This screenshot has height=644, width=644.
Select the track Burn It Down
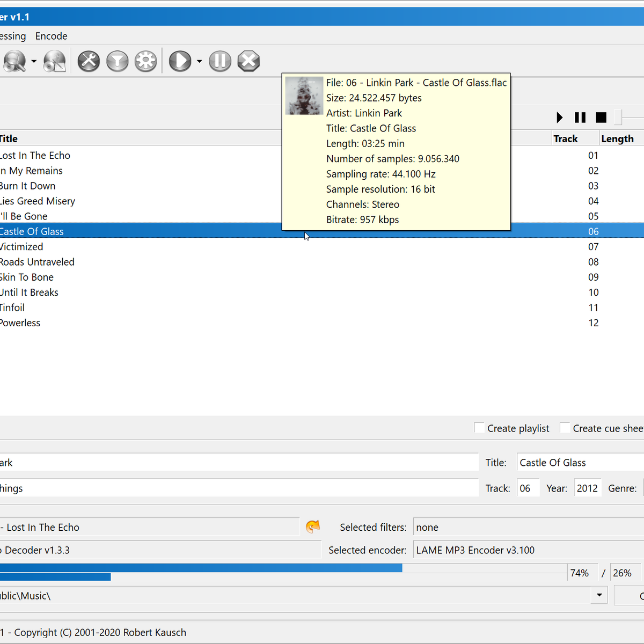pos(322,186)
